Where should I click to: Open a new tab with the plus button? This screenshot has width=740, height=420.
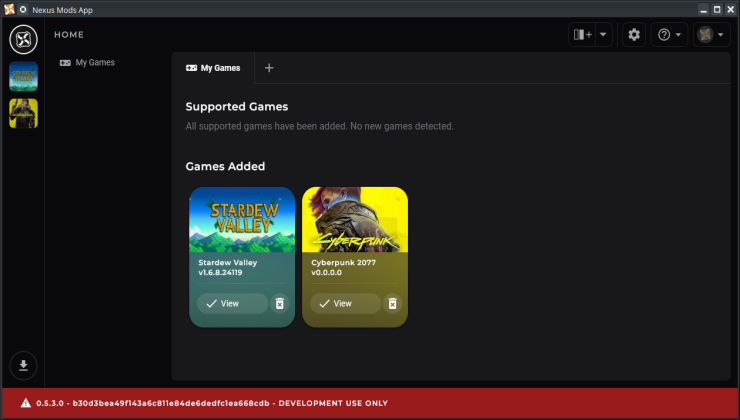coord(269,68)
